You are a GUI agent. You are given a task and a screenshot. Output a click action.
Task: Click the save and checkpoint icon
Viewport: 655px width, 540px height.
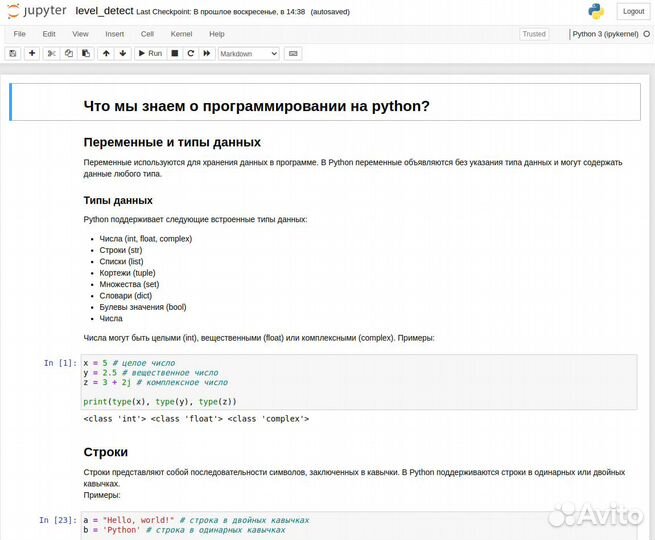(13, 53)
